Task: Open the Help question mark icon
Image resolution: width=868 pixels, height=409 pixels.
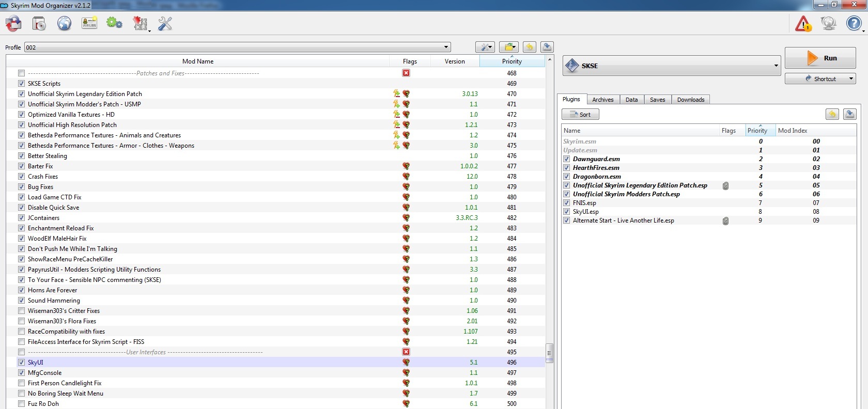Action: click(x=854, y=23)
